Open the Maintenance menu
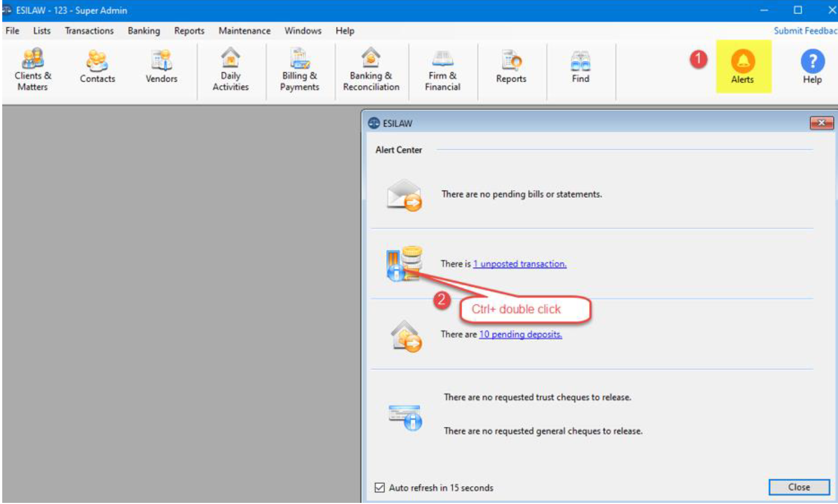 point(244,31)
